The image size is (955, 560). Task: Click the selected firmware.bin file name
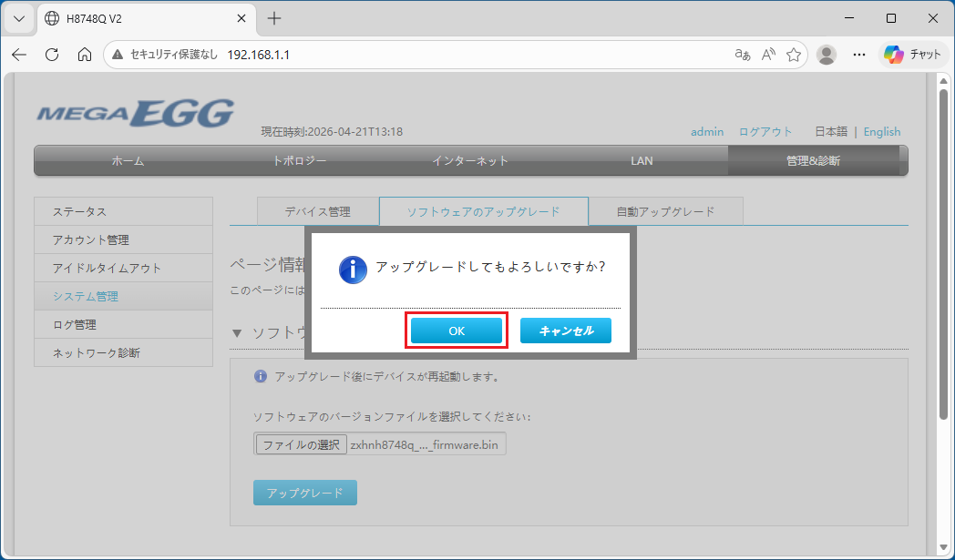click(x=424, y=445)
